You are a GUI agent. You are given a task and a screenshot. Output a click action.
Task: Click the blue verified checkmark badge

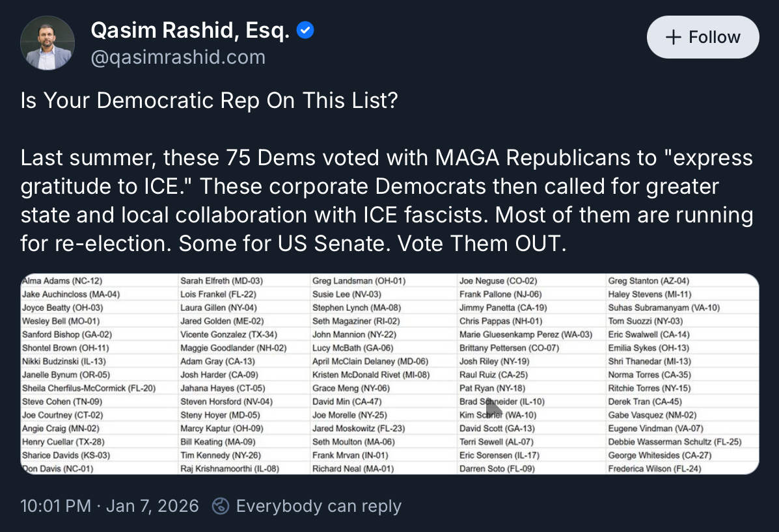305,30
